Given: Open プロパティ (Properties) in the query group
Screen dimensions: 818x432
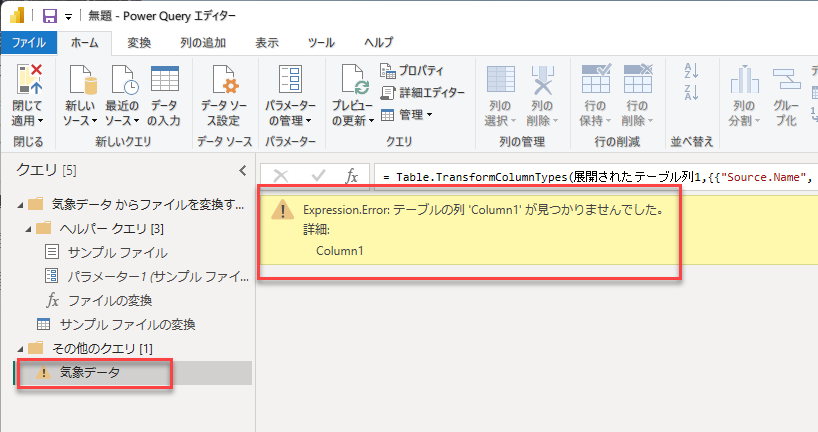Looking at the screenshot, I should click(x=412, y=70).
